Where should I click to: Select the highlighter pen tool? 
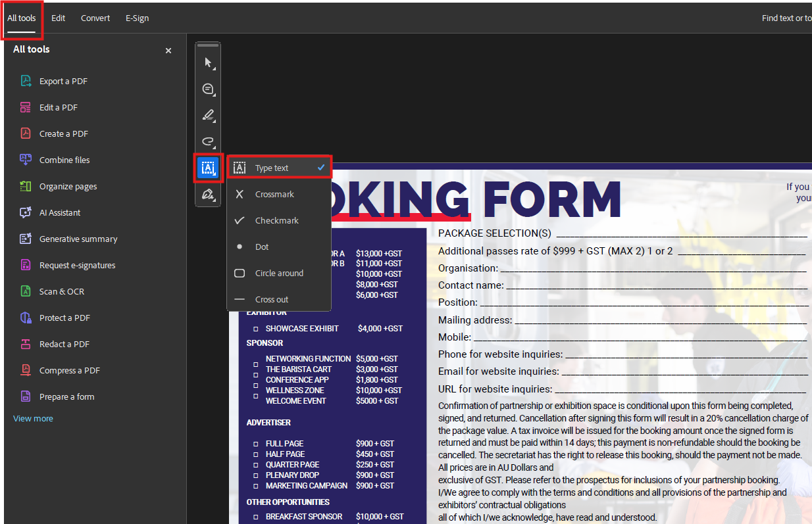208,116
